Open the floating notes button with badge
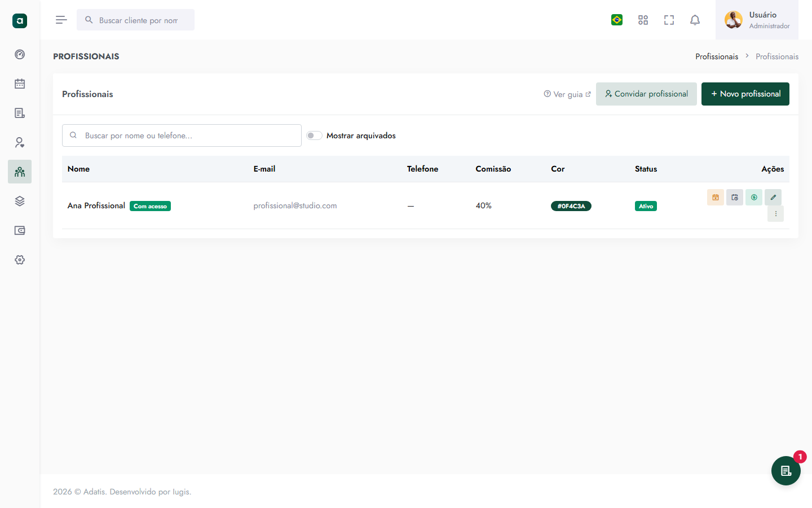The image size is (812, 508). click(786, 471)
